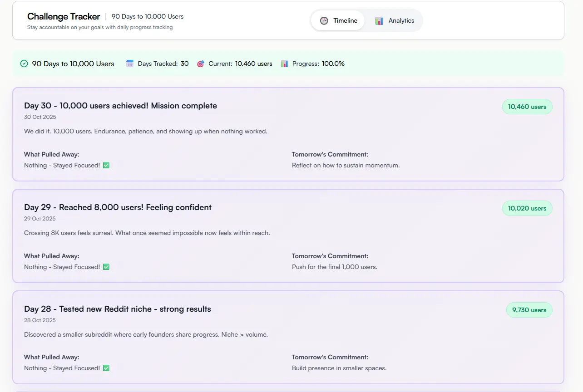Click the 9,730 users badge
The height and width of the screenshot is (392, 583).
529,310
